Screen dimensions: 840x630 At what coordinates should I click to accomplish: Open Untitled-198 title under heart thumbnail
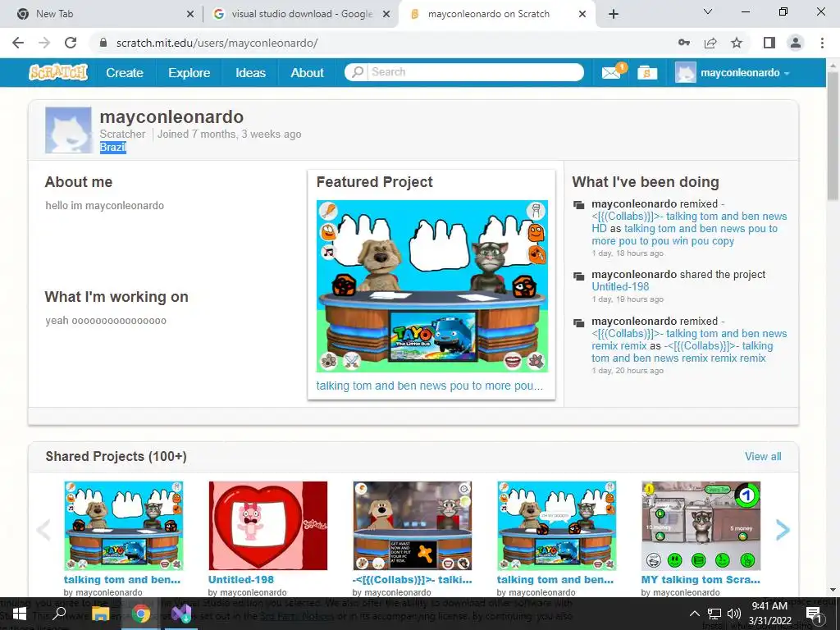point(241,580)
